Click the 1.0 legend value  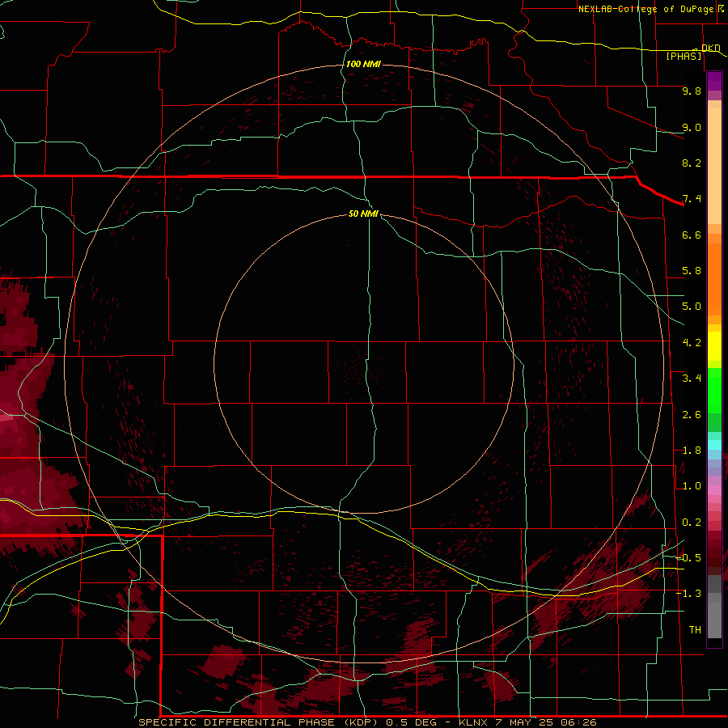692,486
